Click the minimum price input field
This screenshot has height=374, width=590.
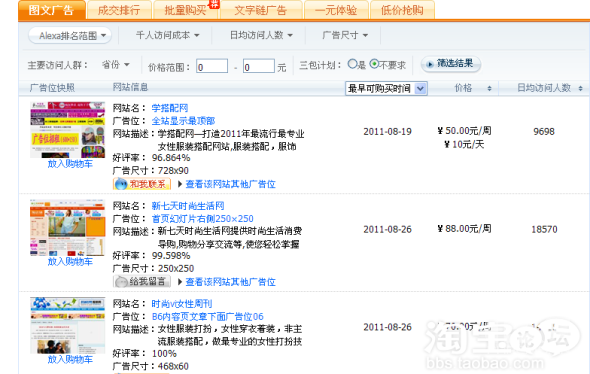(212, 66)
